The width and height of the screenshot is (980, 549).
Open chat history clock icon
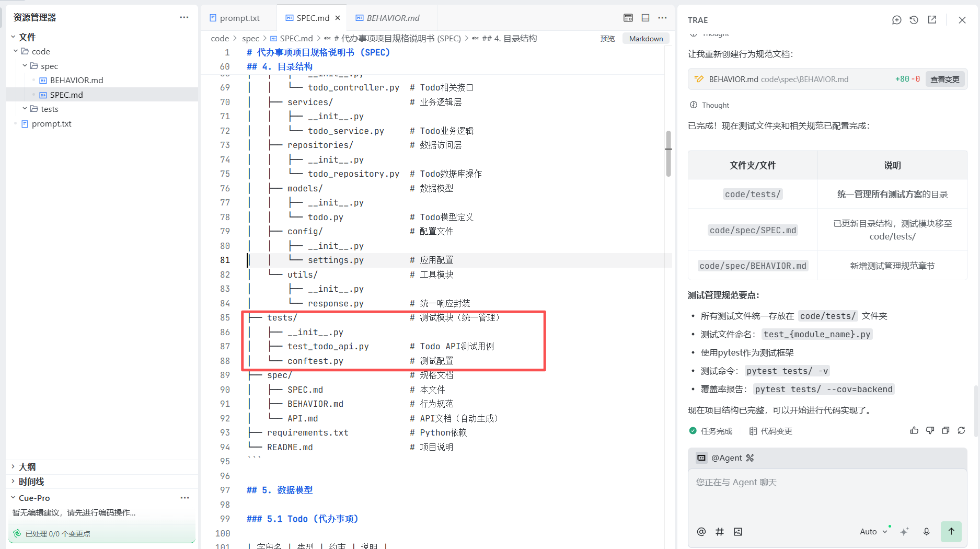point(914,20)
